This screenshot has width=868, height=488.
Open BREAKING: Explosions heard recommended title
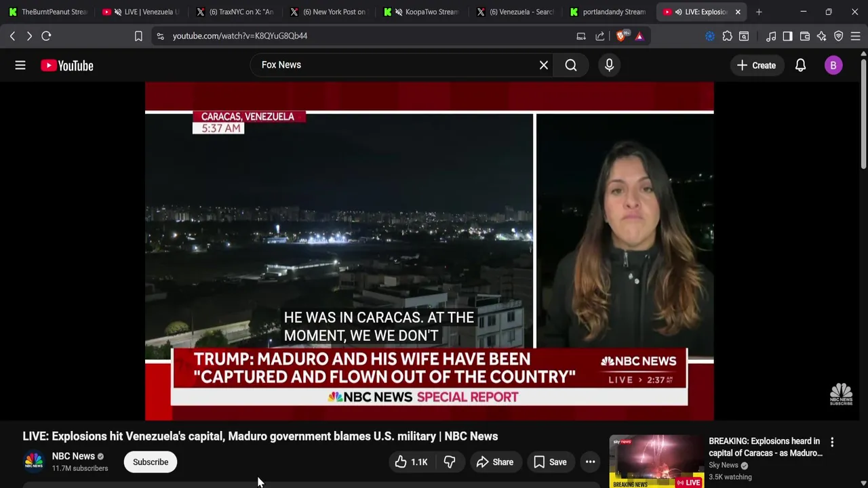[x=766, y=447]
